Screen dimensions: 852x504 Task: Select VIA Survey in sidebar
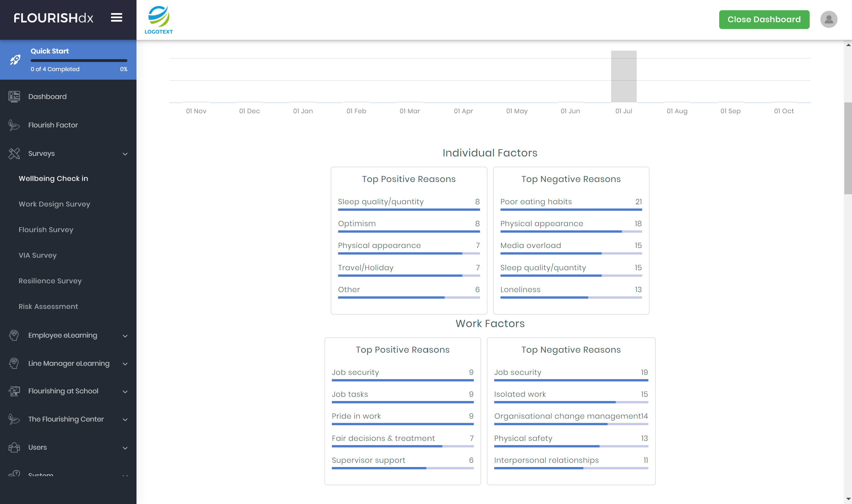coord(38,255)
